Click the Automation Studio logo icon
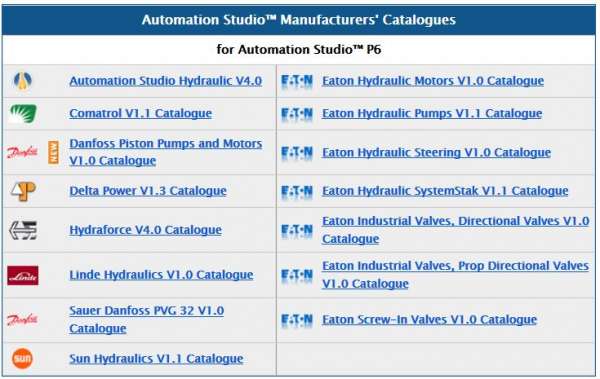Viewport: 600px width, 379px height. (23, 81)
